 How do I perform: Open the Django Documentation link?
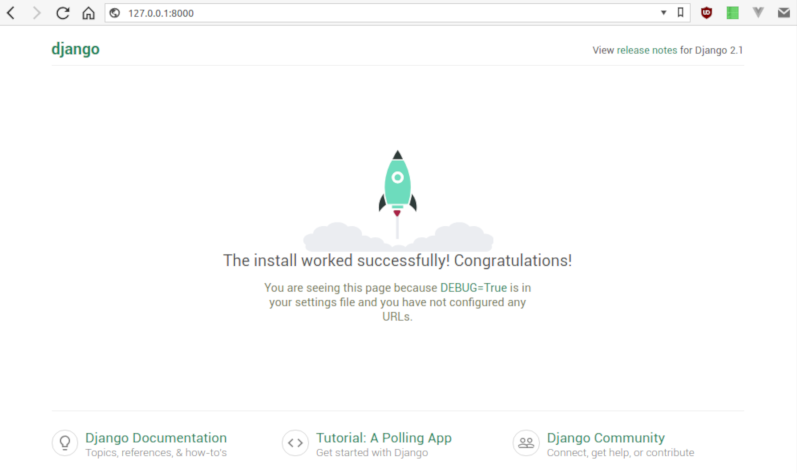click(156, 438)
